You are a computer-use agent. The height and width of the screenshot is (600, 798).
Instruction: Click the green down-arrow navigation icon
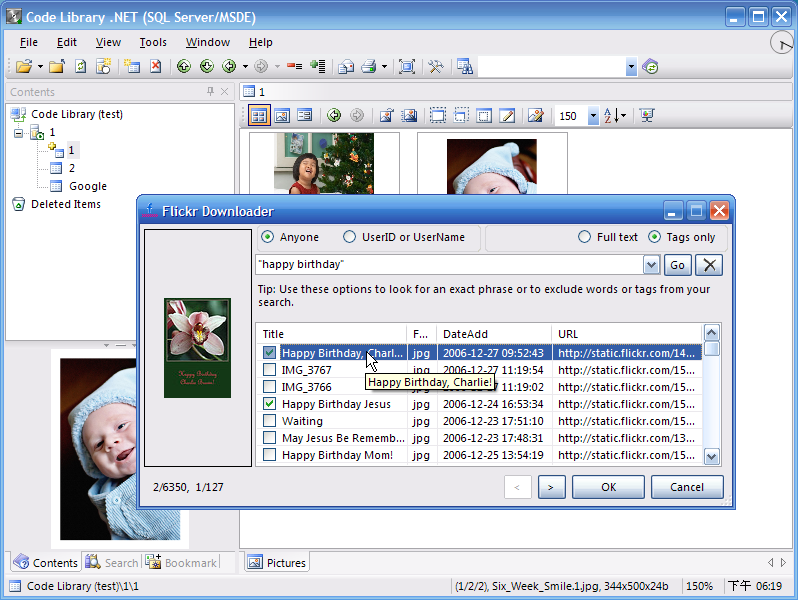point(207,67)
